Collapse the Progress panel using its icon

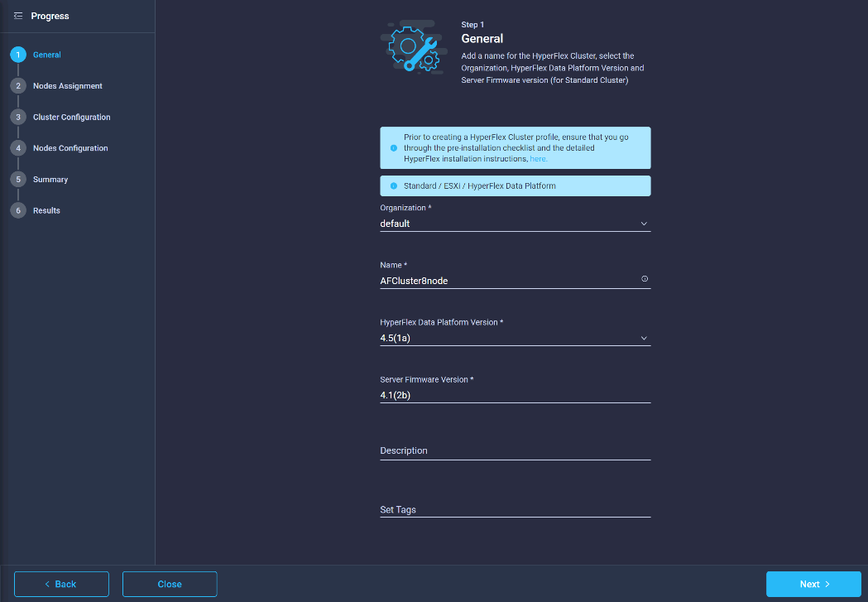click(x=17, y=16)
